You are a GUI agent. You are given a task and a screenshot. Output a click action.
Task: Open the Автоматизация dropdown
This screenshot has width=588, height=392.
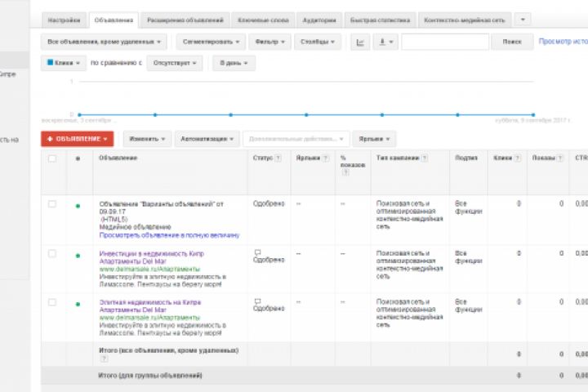tap(207, 139)
